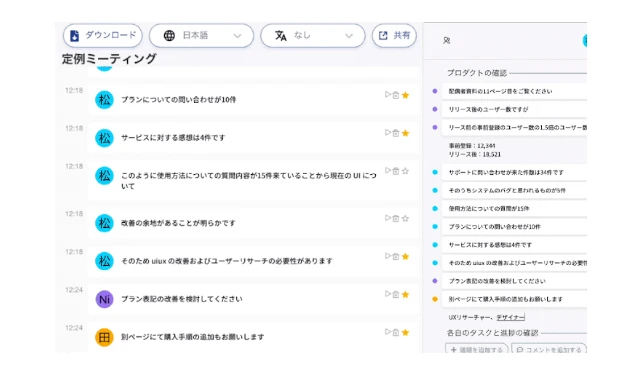Viewport: 636px width, 378px height.
Task: Open the なし translation dropdown
Action: (x=313, y=36)
